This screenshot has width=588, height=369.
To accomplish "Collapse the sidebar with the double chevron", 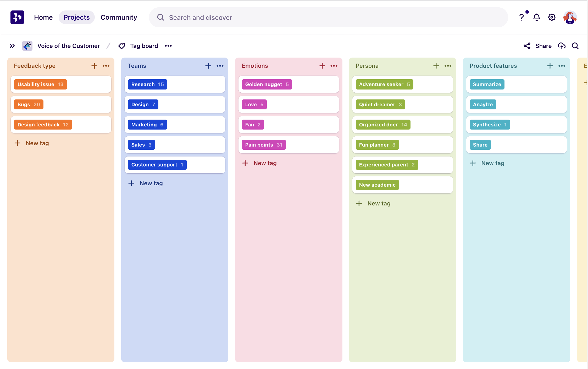I will click(x=12, y=46).
